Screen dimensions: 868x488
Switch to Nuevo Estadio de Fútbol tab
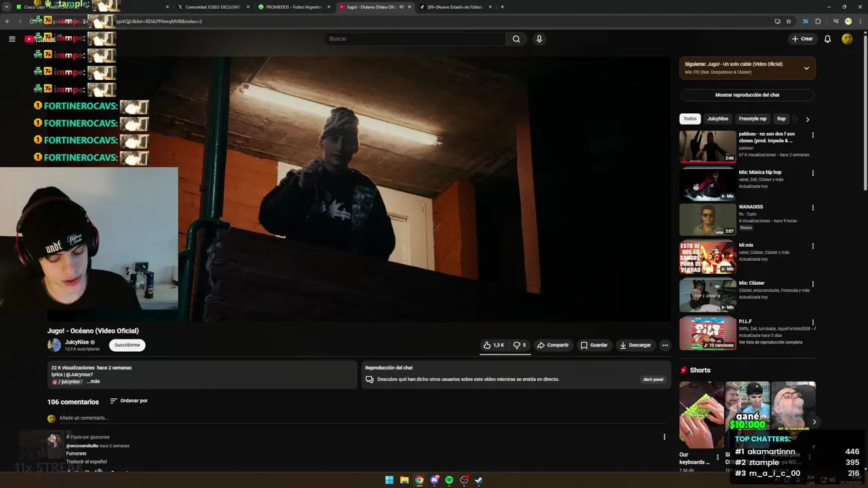(456, 7)
